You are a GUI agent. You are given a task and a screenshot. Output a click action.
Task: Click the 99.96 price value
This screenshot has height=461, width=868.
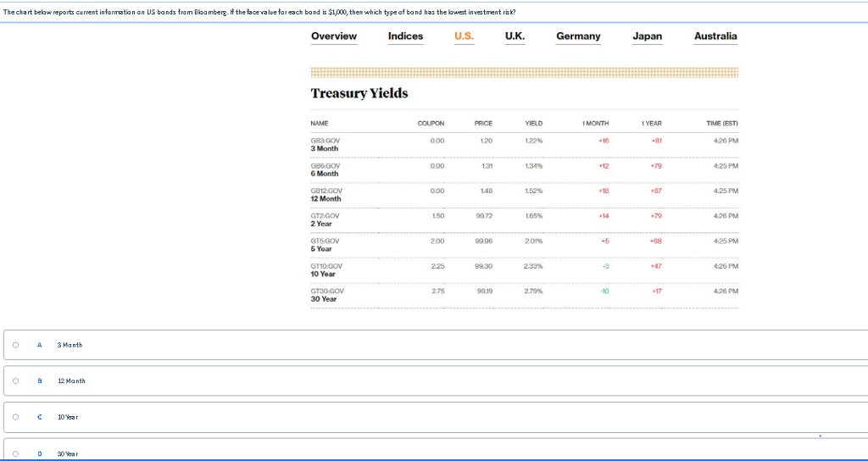(484, 242)
